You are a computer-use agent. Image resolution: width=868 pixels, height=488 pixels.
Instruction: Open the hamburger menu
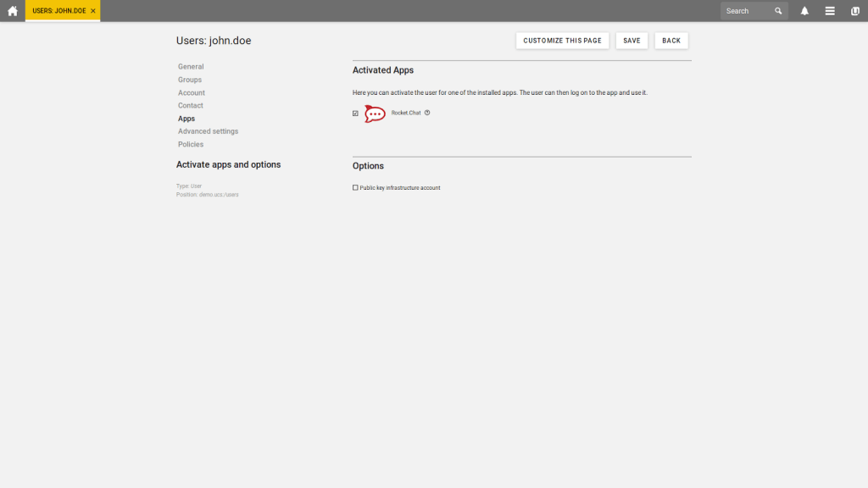[x=829, y=11]
